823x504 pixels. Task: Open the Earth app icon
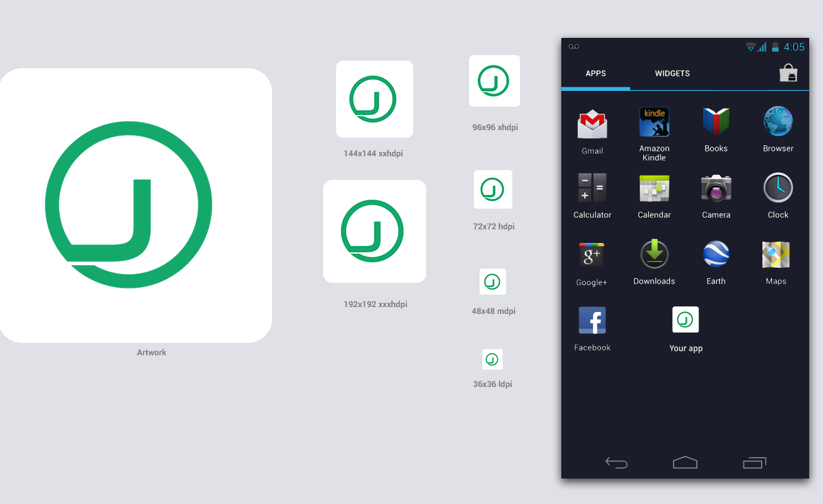click(716, 254)
